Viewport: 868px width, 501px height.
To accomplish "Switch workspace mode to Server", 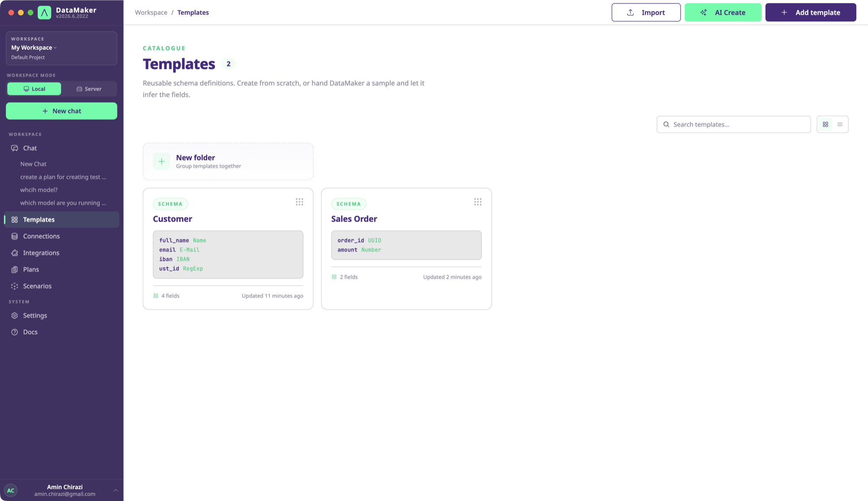I will click(x=89, y=89).
